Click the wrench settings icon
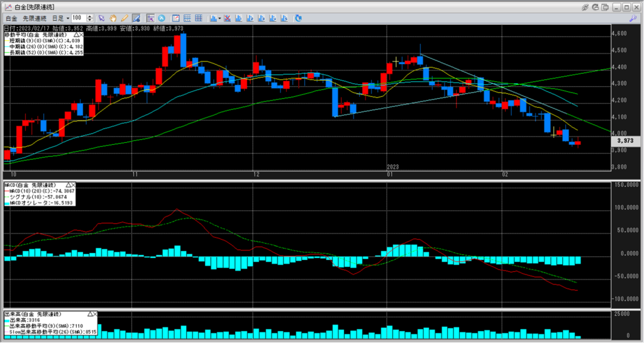The height and width of the screenshot is (343, 644). [595, 6]
